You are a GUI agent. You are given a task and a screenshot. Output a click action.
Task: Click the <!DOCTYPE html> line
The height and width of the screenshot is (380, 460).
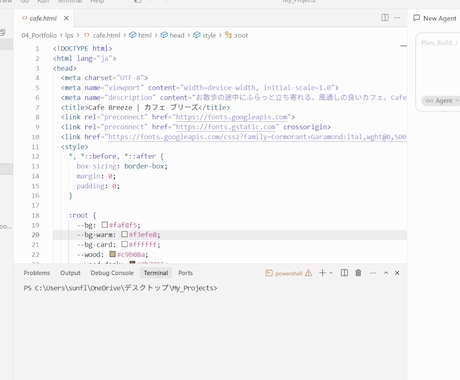tap(82, 48)
